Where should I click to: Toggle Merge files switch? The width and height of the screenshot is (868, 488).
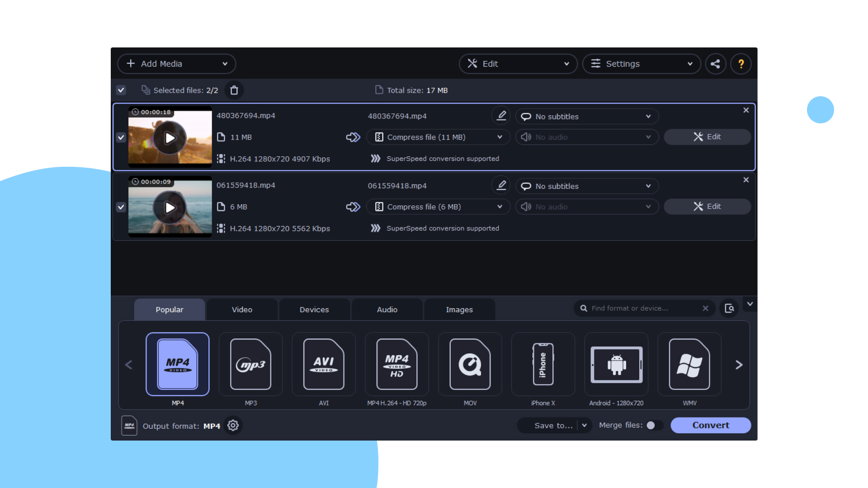tap(651, 426)
